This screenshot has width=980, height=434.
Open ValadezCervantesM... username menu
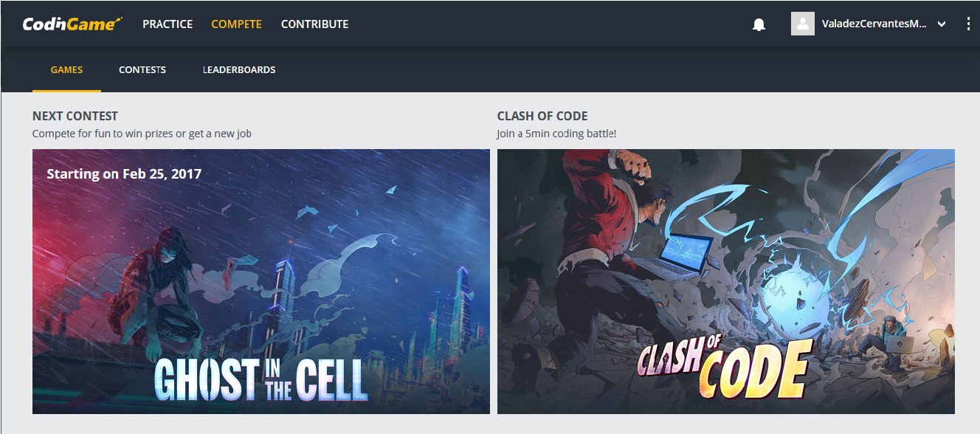pos(874,24)
